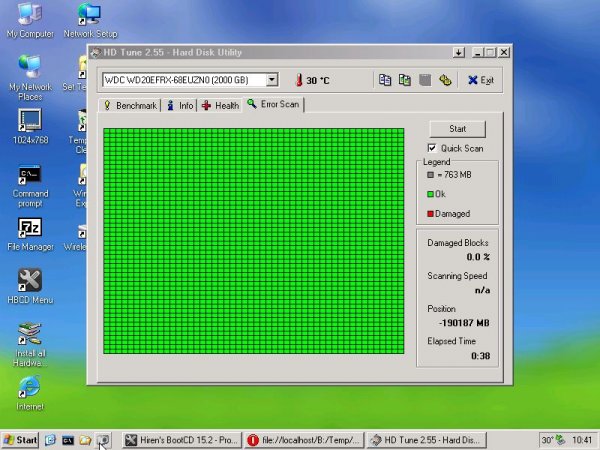The height and width of the screenshot is (450, 600).
Task: Open Internet desktop shortcut
Action: 30,393
